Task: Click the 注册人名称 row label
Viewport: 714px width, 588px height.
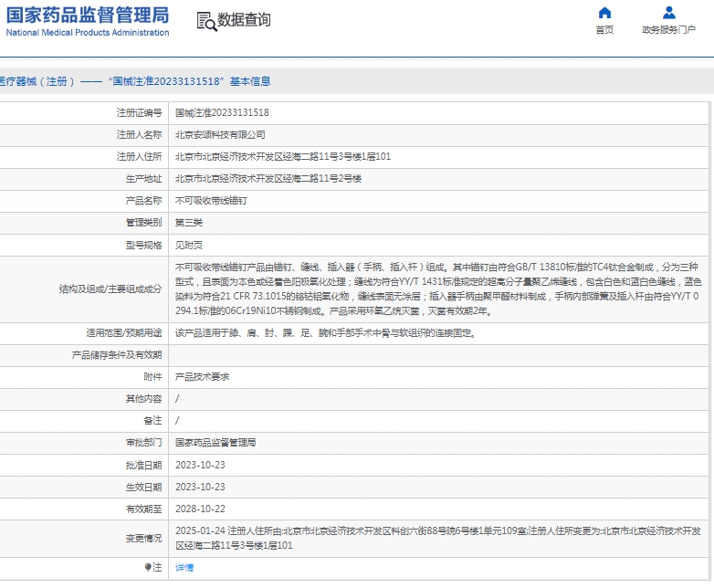Action: coord(140,135)
